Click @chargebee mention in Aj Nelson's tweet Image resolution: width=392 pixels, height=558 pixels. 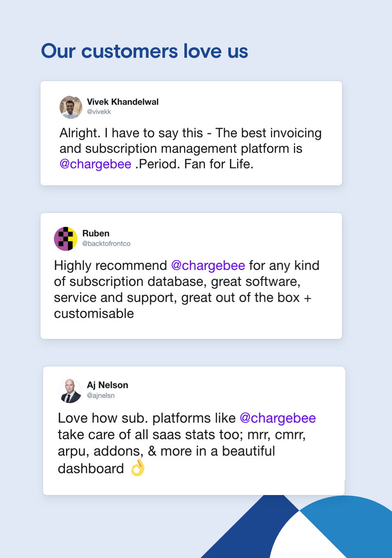[x=277, y=418]
